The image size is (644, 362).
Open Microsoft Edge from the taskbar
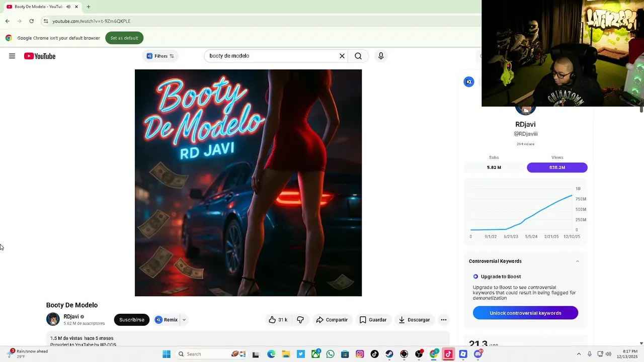[x=271, y=354]
